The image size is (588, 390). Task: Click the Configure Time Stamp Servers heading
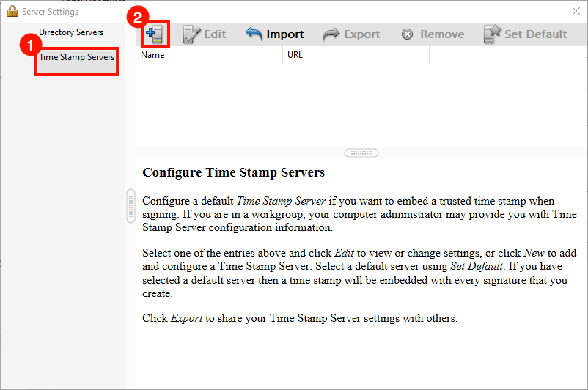pyautogui.click(x=233, y=173)
